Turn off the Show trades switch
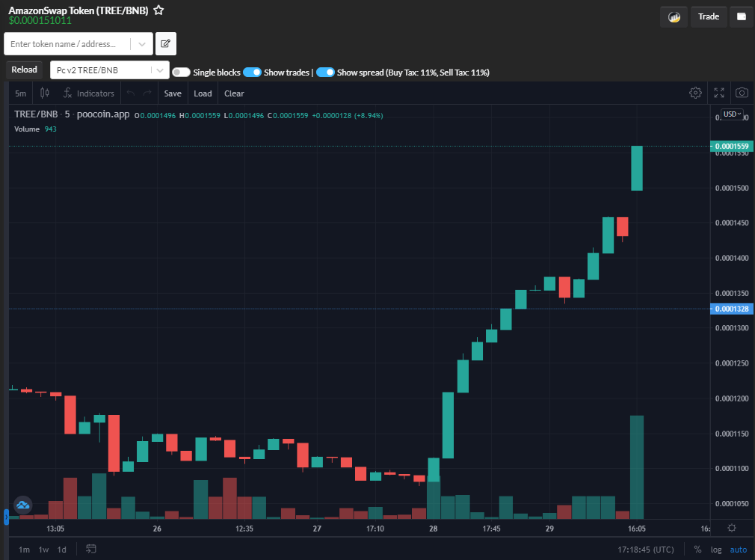755x560 pixels. tap(253, 73)
